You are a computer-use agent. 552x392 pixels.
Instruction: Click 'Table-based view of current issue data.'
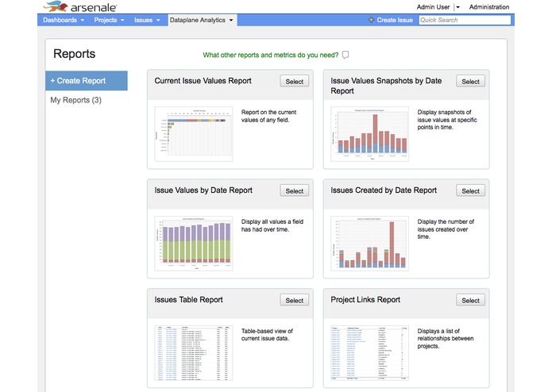point(267,335)
